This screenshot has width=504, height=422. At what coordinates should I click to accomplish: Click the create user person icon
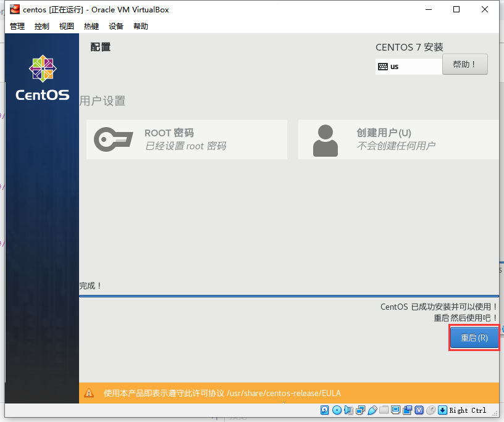tap(325, 141)
